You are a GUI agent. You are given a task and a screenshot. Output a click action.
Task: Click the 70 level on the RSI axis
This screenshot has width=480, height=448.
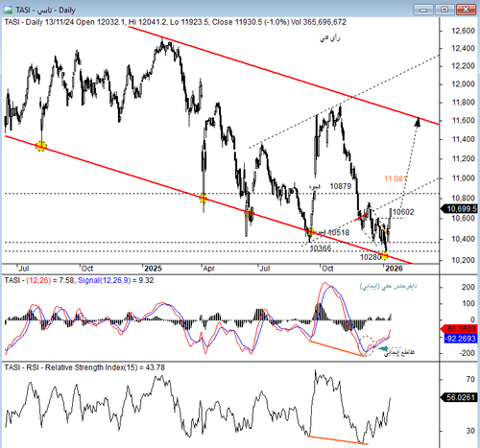pyautogui.click(x=470, y=380)
